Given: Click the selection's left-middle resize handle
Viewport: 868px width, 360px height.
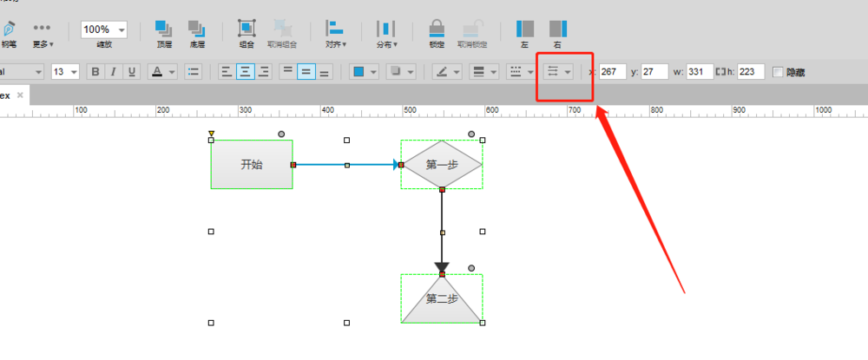Looking at the screenshot, I should [x=211, y=231].
